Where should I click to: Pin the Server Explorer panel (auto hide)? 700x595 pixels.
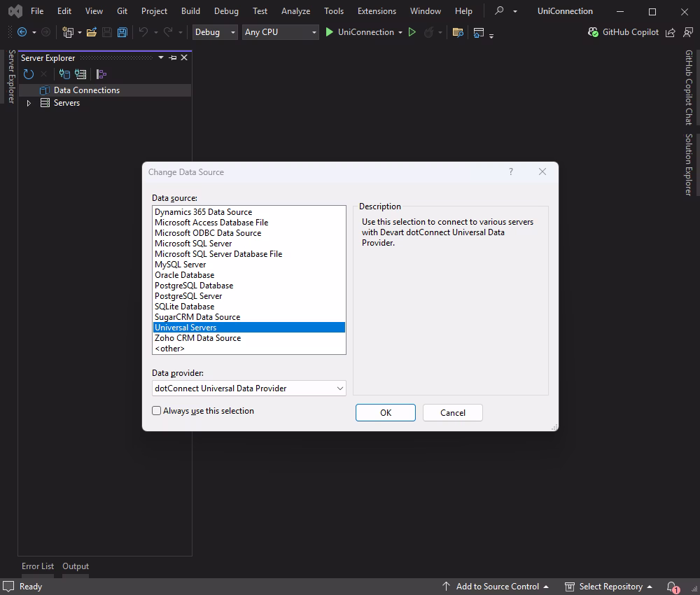tap(173, 57)
